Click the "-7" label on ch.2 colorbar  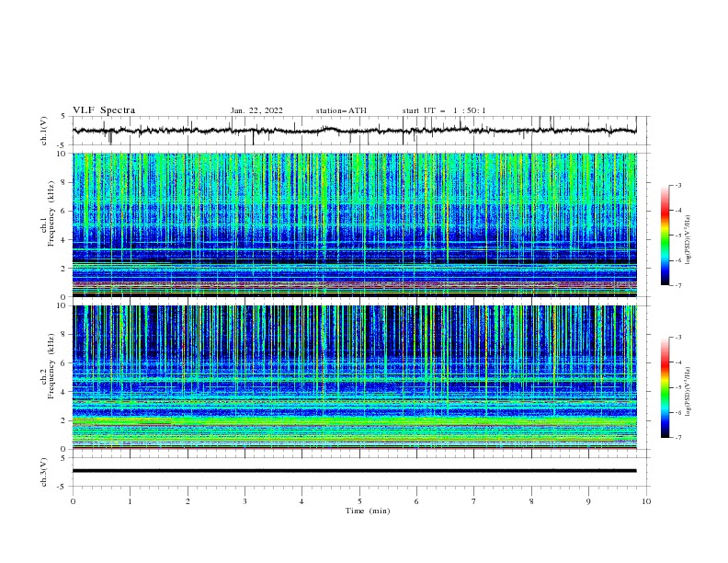pyautogui.click(x=677, y=437)
